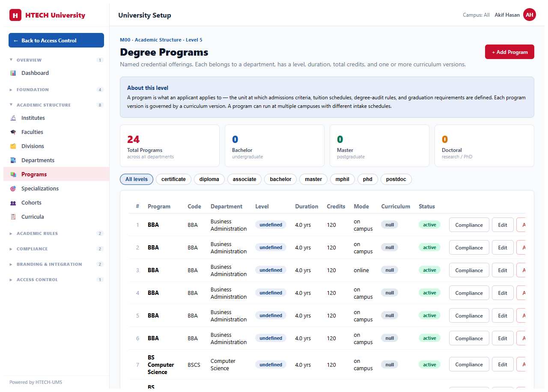
Task: Open Compliance for BS Computer Science
Action: pos(469,365)
